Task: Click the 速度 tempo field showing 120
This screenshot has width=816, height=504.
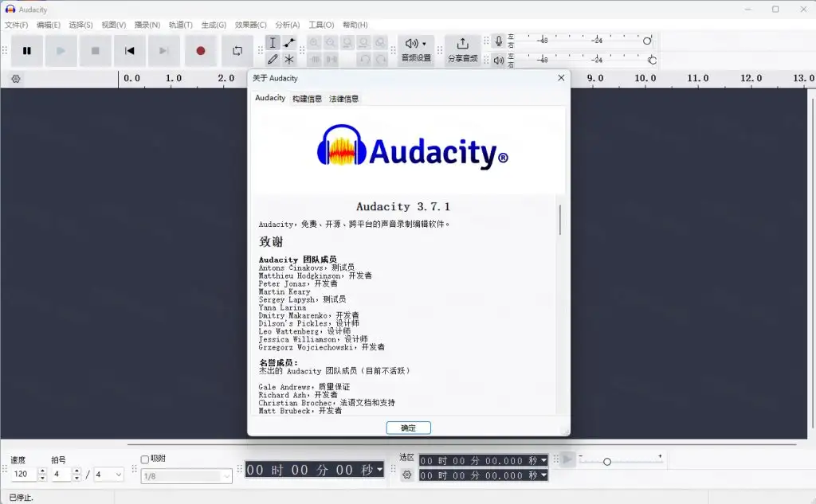Action: [x=25, y=475]
